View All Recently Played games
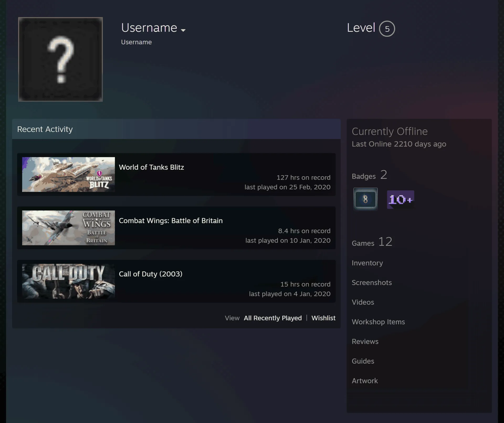This screenshot has height=423, width=504. (273, 318)
